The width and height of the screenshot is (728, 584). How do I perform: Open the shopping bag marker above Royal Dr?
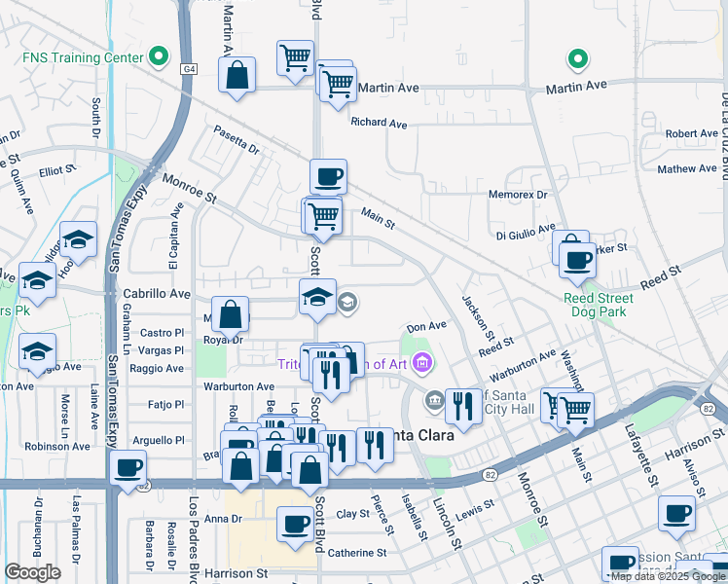(231, 314)
